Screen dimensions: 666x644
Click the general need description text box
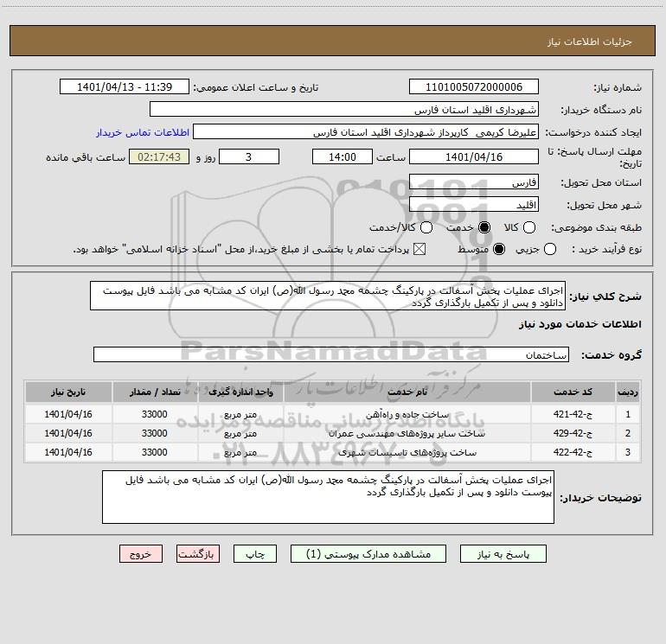click(328, 296)
